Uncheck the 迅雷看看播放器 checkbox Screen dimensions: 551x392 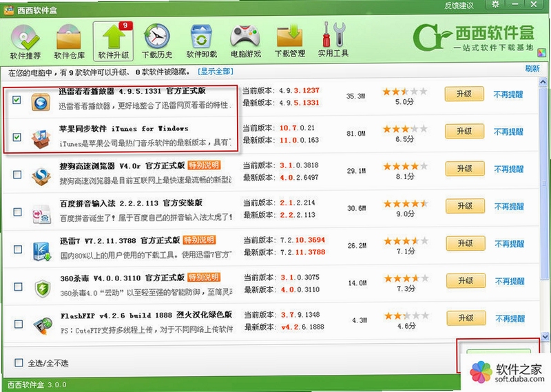coord(17,100)
